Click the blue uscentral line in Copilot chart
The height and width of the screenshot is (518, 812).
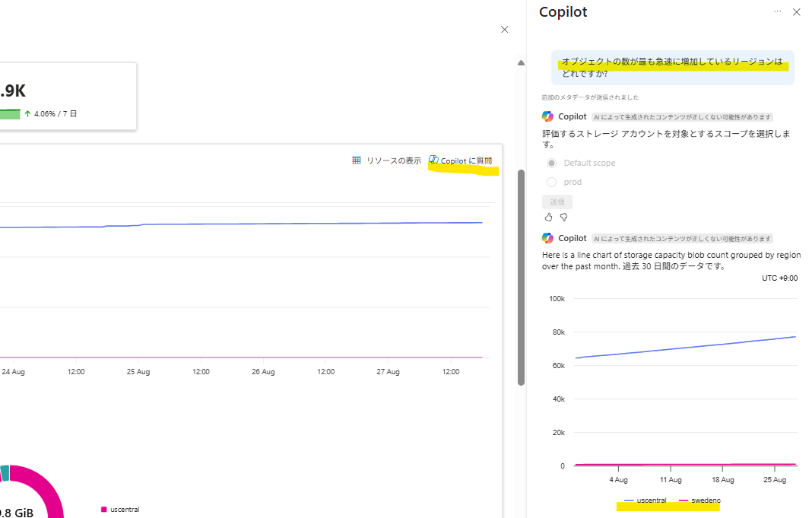[685, 348]
